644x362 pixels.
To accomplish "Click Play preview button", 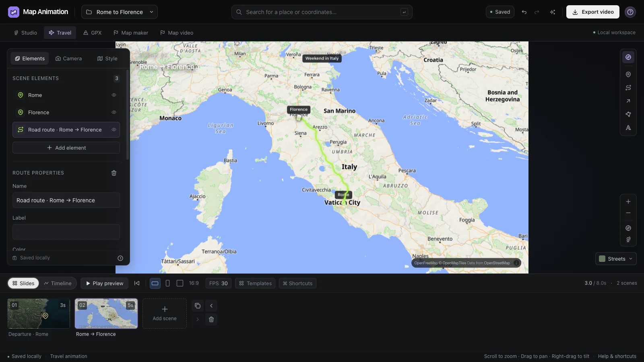I will pos(105,283).
